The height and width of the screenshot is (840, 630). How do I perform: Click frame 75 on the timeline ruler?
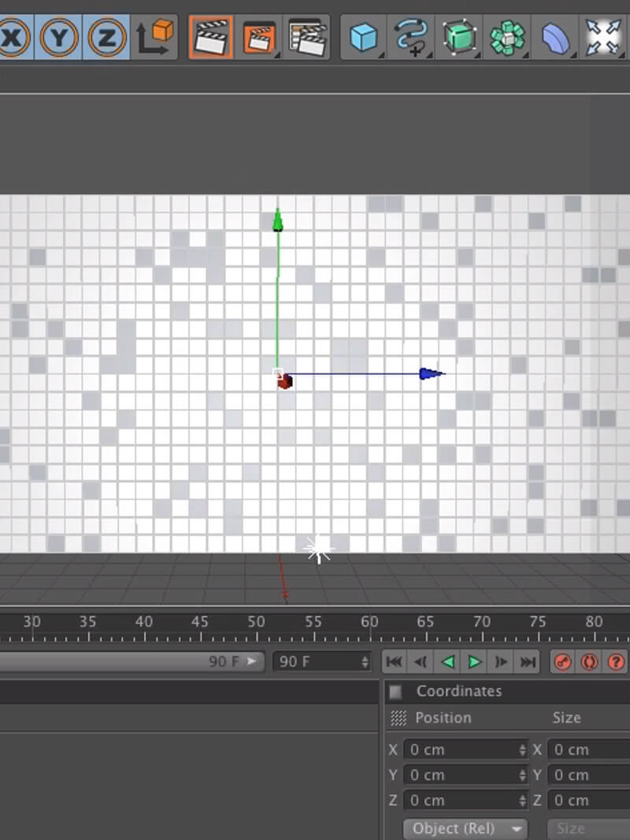(538, 622)
